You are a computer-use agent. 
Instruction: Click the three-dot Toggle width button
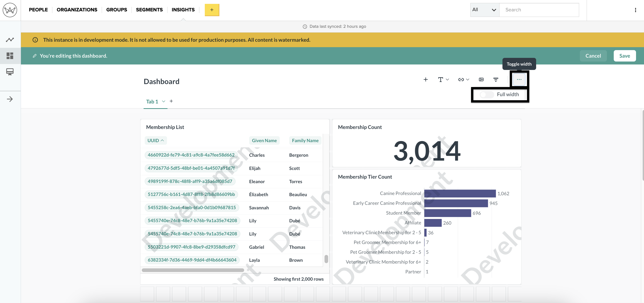point(519,80)
